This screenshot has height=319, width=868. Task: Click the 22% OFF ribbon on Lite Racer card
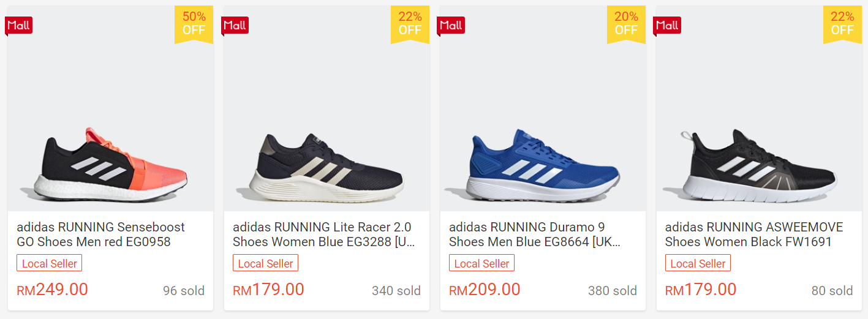[x=410, y=24]
